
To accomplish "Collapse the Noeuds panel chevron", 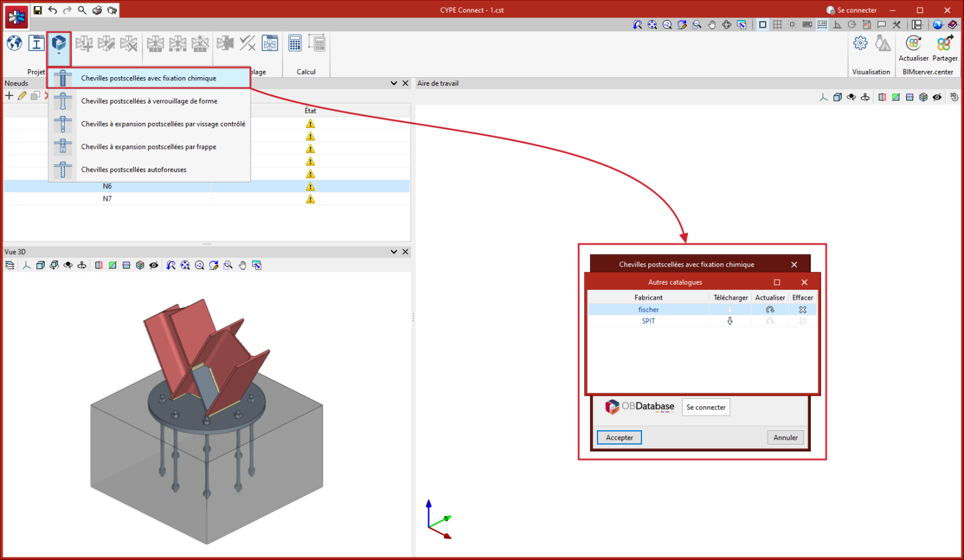I will pos(394,83).
